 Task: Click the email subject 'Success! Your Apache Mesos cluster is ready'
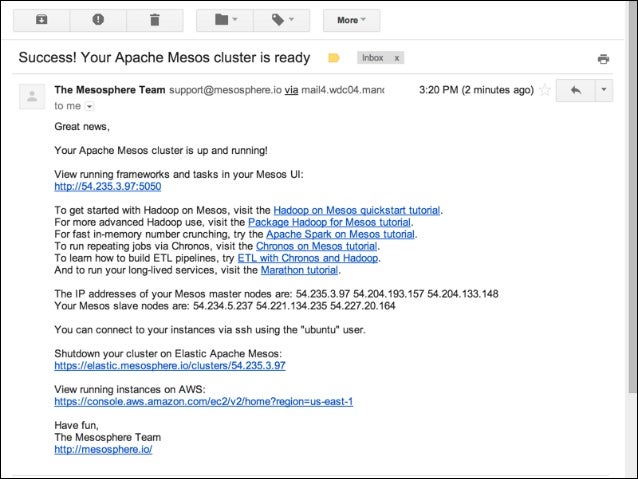(x=164, y=57)
